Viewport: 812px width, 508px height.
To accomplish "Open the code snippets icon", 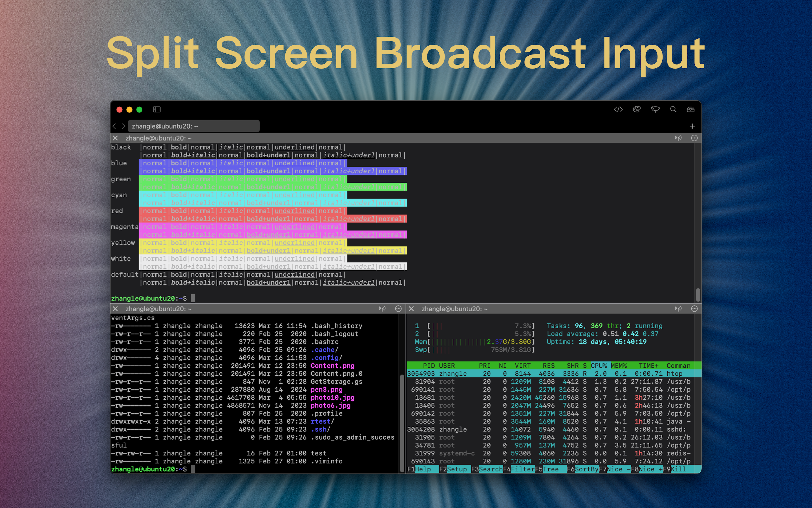I will click(x=618, y=110).
